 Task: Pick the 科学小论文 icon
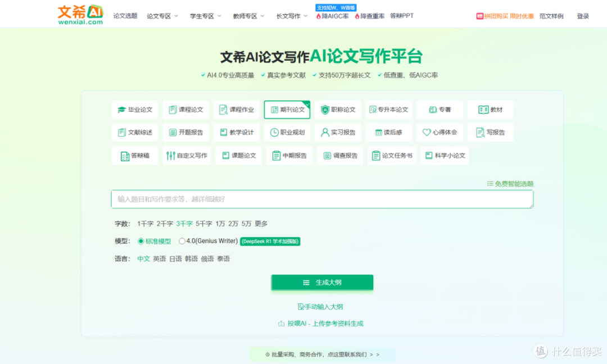pyautogui.click(x=428, y=156)
